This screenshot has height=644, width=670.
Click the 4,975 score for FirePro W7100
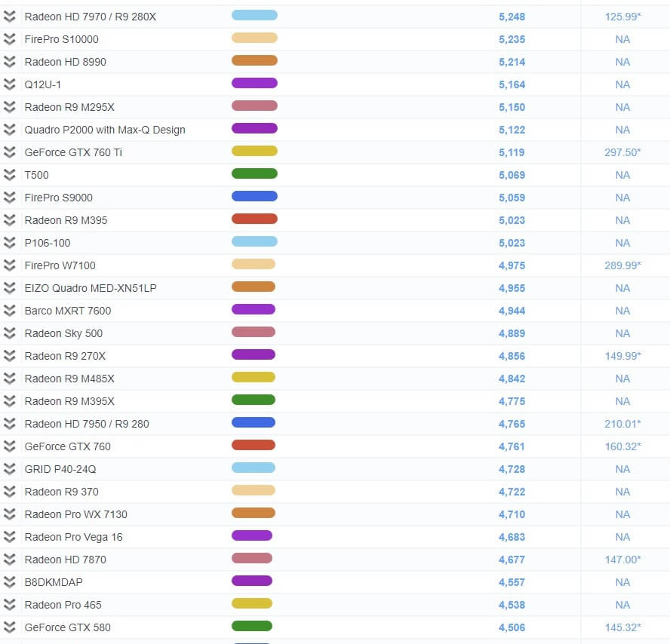coord(512,266)
